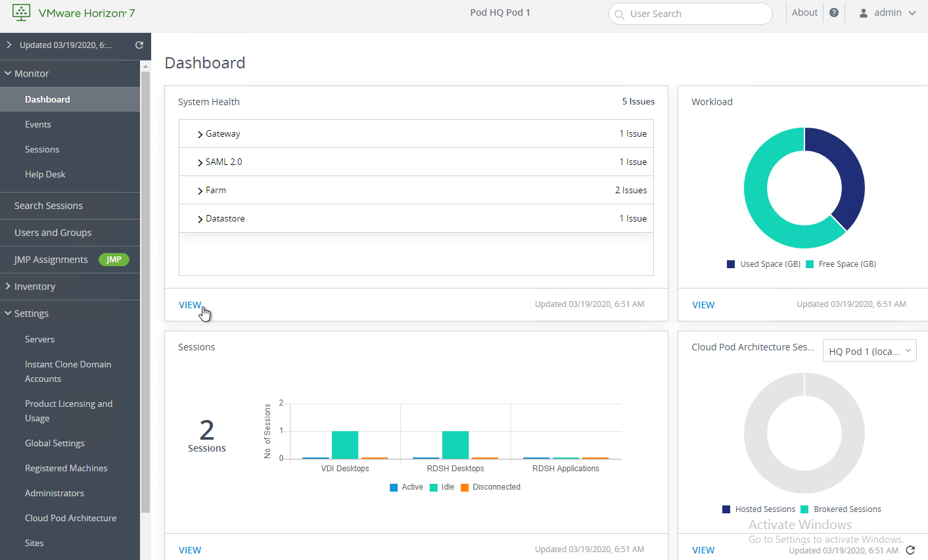This screenshot has width=928, height=560.
Task: Expand the Inventory sidebar section
Action: [x=8, y=287]
